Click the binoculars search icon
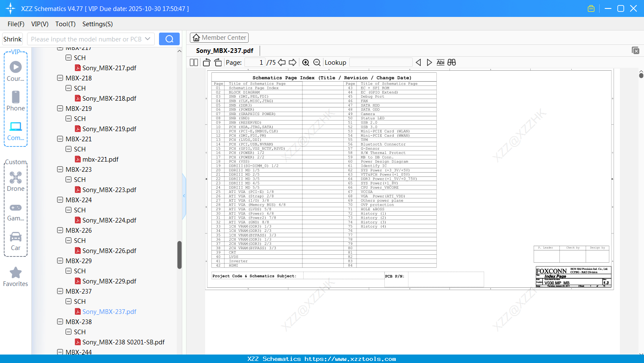 click(x=452, y=63)
